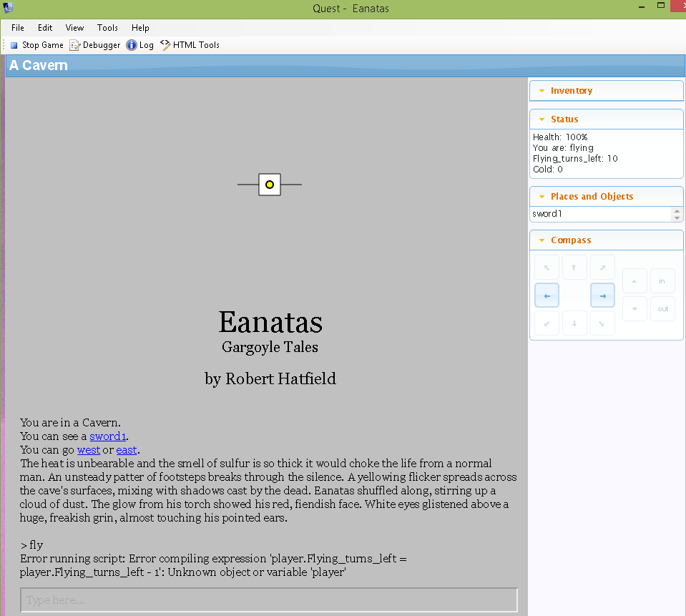Image resolution: width=686 pixels, height=616 pixels.
Task: Follow the 'west' direction link
Action: (x=88, y=450)
